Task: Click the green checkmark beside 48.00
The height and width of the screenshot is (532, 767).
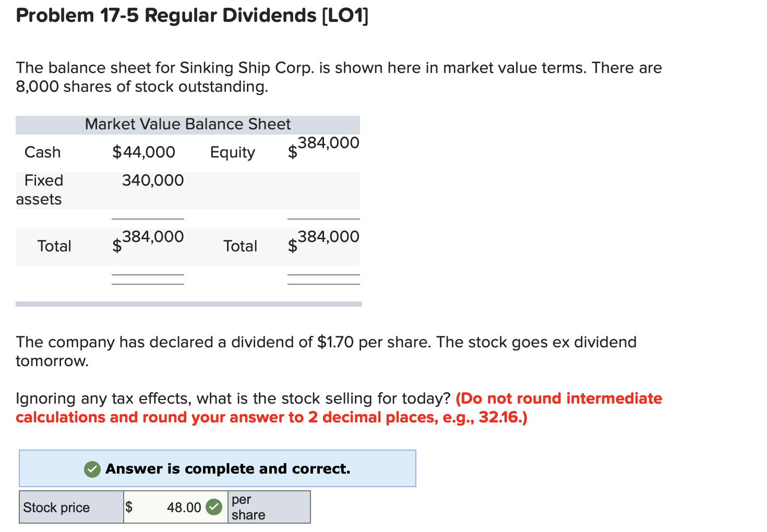Action: point(214,506)
